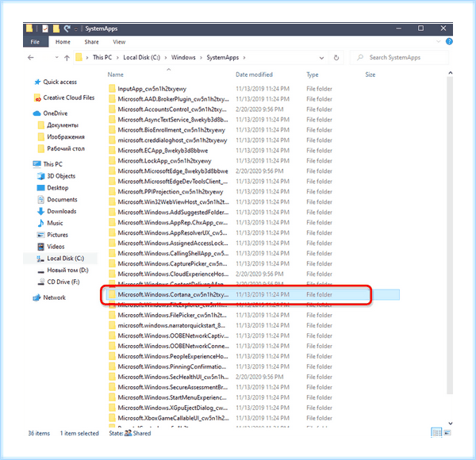Open Документы folder under OneDrive
476x460 pixels.
tap(58, 125)
